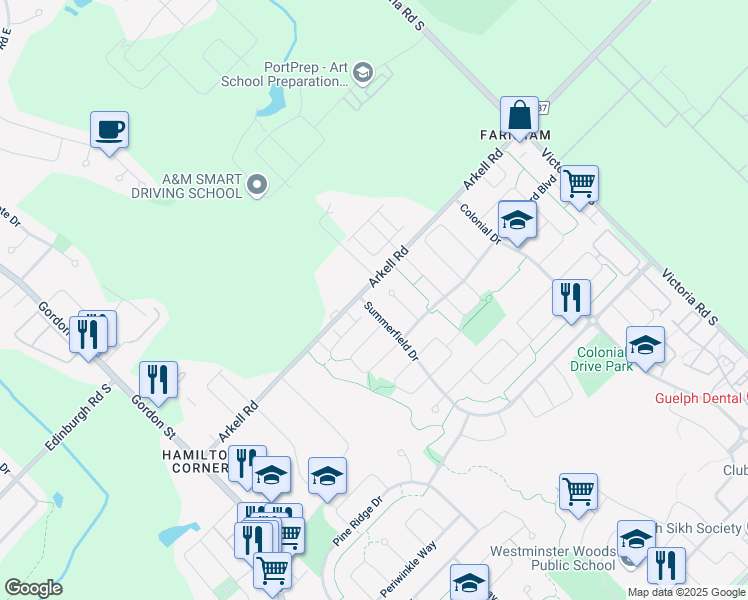
Task: Open the Google logo link
Action: [33, 589]
